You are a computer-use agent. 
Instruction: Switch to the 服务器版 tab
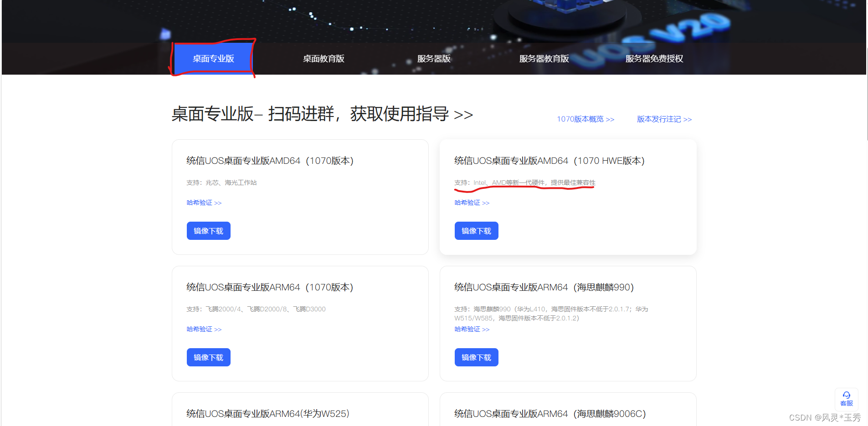[x=434, y=59]
